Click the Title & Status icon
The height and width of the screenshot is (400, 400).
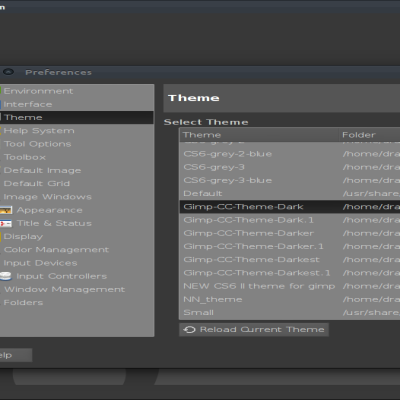point(6,223)
